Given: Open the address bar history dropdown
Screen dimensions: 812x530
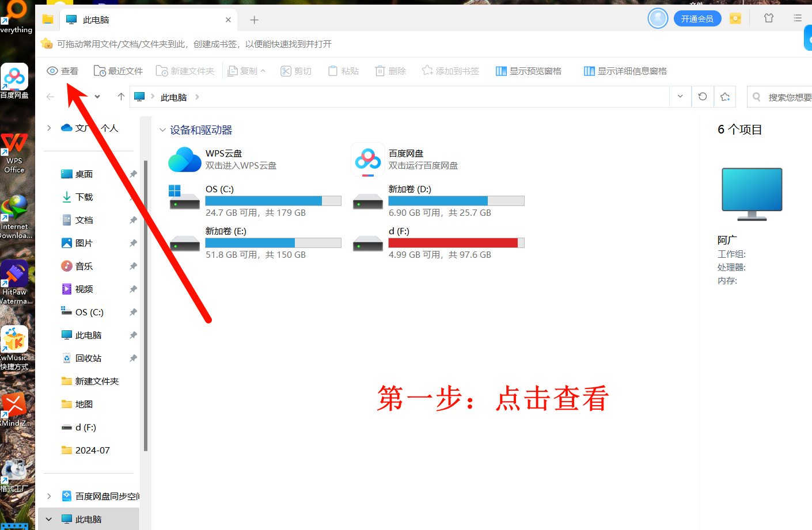Looking at the screenshot, I should pos(680,97).
